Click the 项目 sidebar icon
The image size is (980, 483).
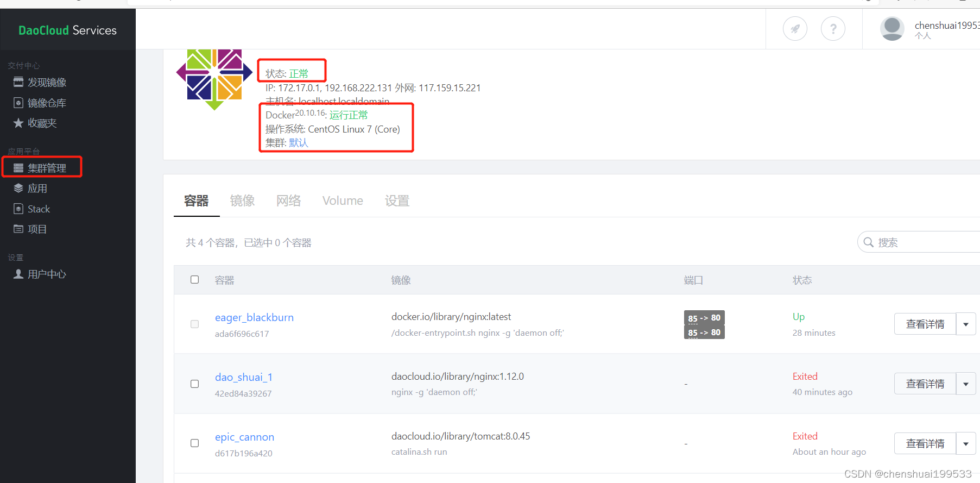coord(18,229)
